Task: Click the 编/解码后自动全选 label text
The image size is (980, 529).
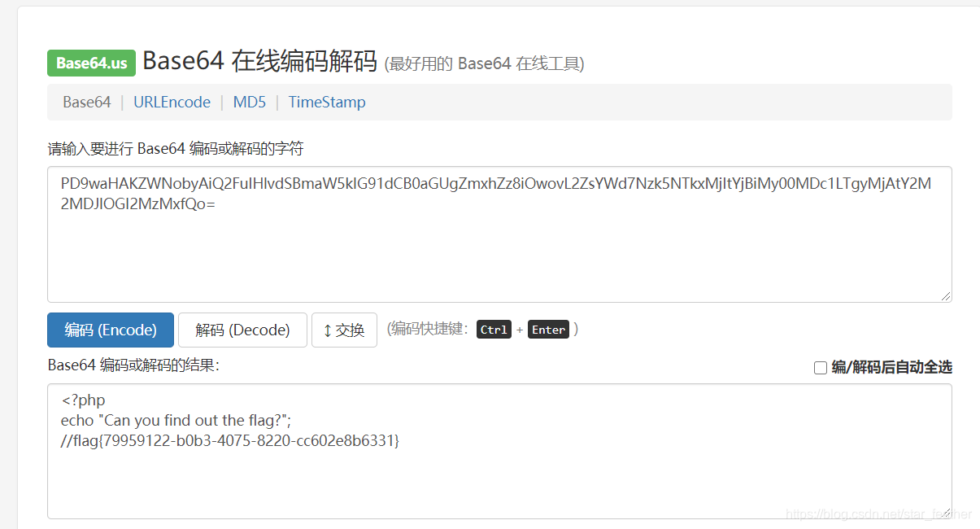Action: point(891,368)
